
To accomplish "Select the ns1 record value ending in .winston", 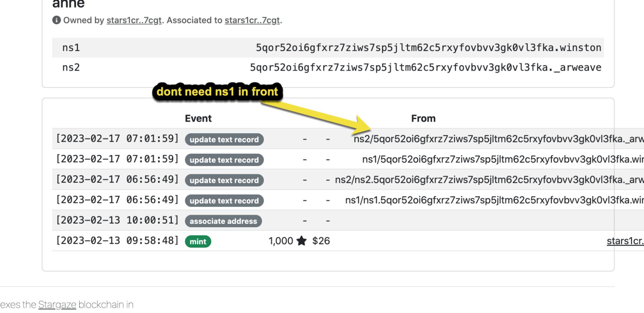I will click(428, 48).
